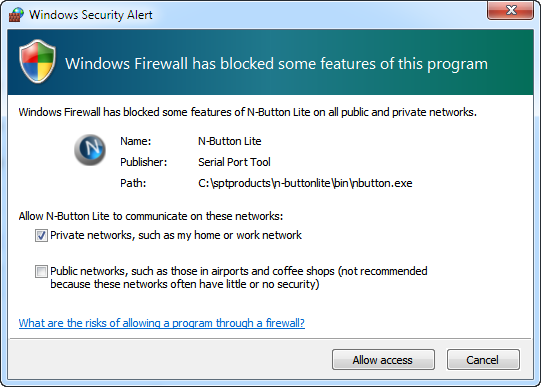Enable the Public networks checkbox

(41, 271)
